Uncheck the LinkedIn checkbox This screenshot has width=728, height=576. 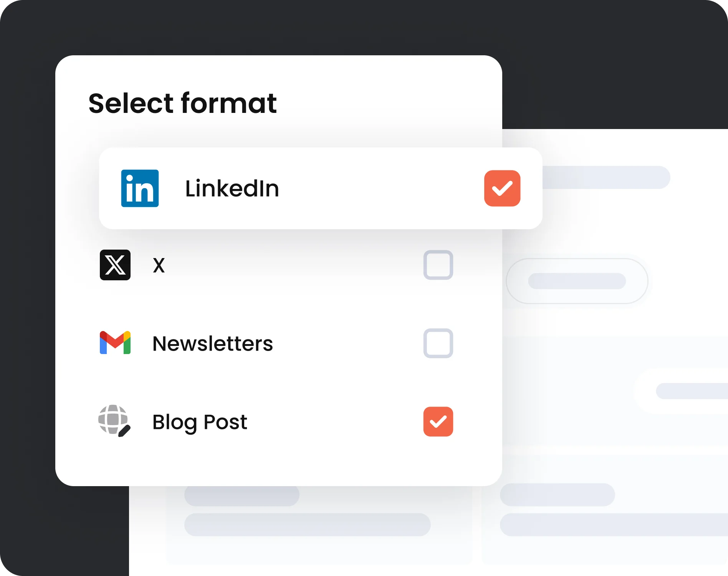coord(502,188)
